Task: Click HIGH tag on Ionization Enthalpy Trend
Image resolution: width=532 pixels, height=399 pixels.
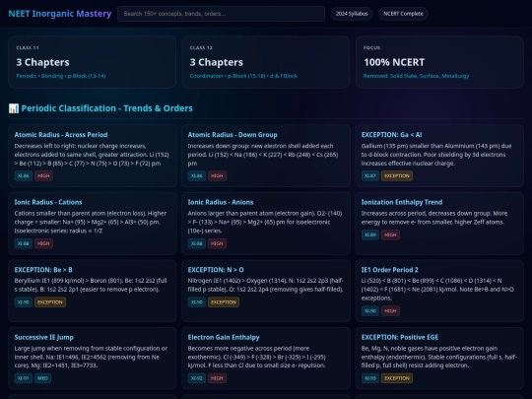Action: click(x=390, y=234)
